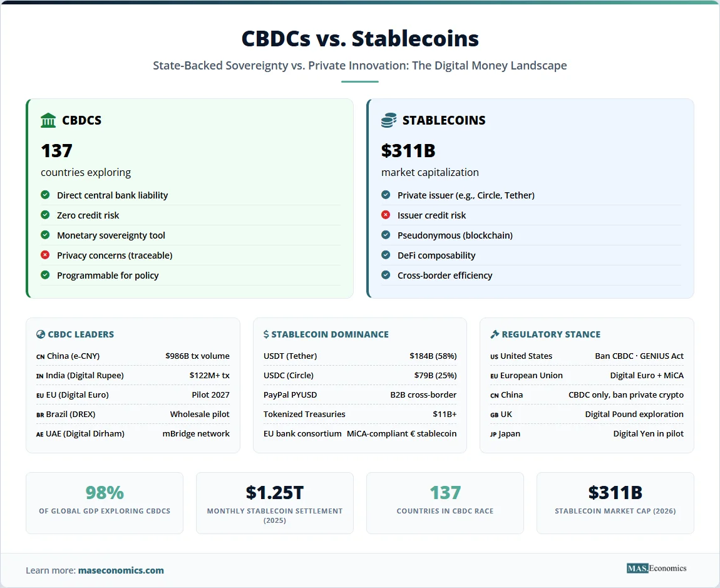
Task: Click "$311B" in the STABLECOIN MARKET CAP (2026) tile
Action: [615, 493]
